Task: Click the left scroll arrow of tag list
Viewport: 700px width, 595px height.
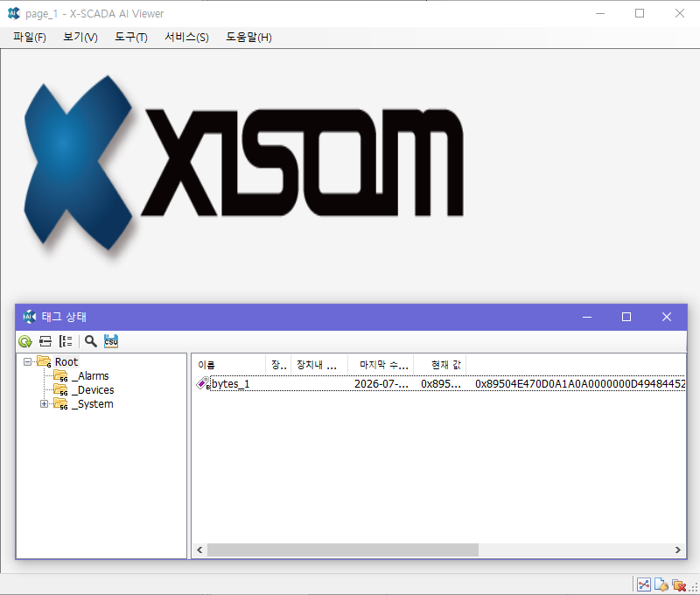Action: [x=199, y=549]
